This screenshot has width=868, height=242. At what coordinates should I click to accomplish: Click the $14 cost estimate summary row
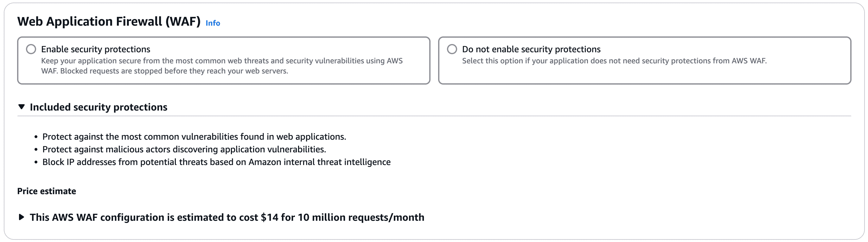tap(227, 218)
